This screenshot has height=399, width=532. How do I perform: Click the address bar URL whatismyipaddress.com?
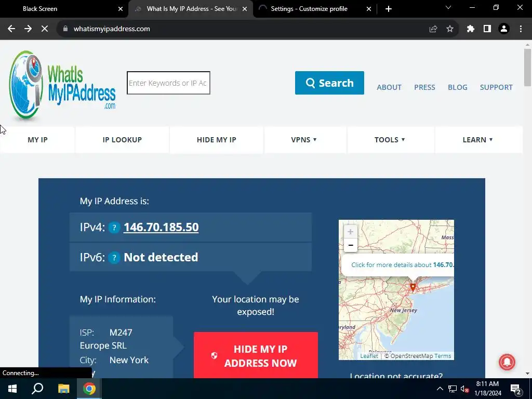click(x=112, y=29)
